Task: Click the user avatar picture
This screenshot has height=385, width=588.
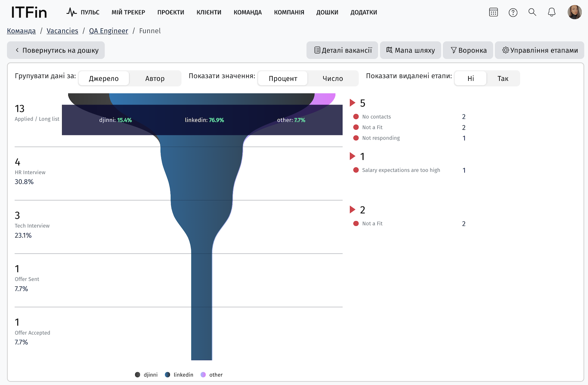Action: [x=575, y=12]
